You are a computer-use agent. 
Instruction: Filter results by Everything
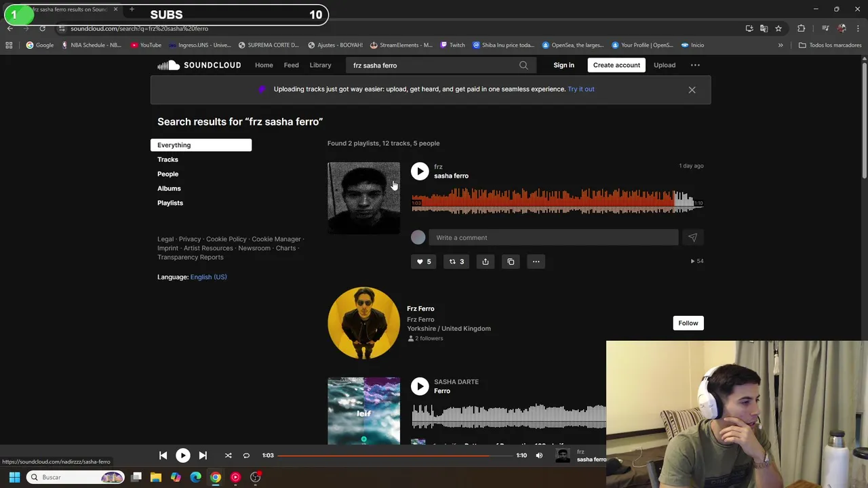pyautogui.click(x=201, y=145)
